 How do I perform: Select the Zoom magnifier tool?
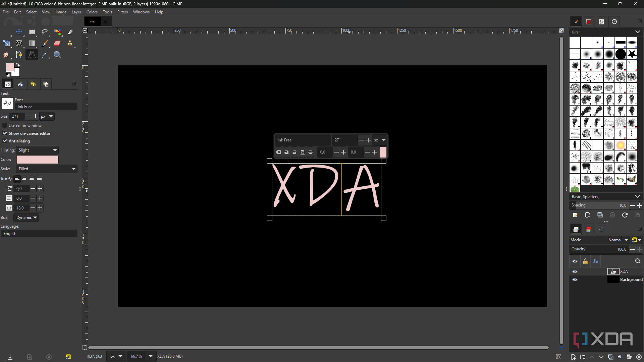click(57, 55)
